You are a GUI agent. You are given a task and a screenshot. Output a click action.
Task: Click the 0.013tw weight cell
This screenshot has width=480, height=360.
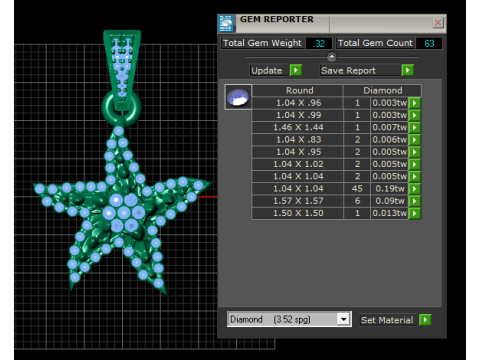coord(390,214)
